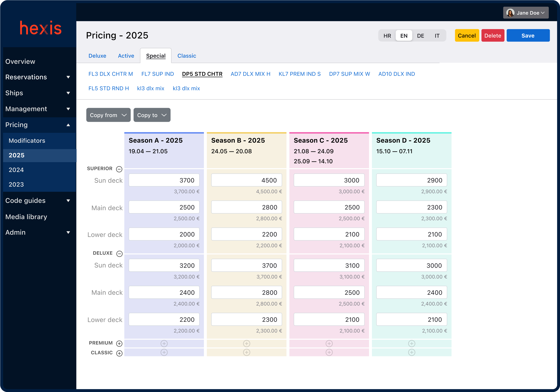This screenshot has height=392, width=560.
Task: Click Season A plus icon in PREMIUM row
Action: [164, 343]
